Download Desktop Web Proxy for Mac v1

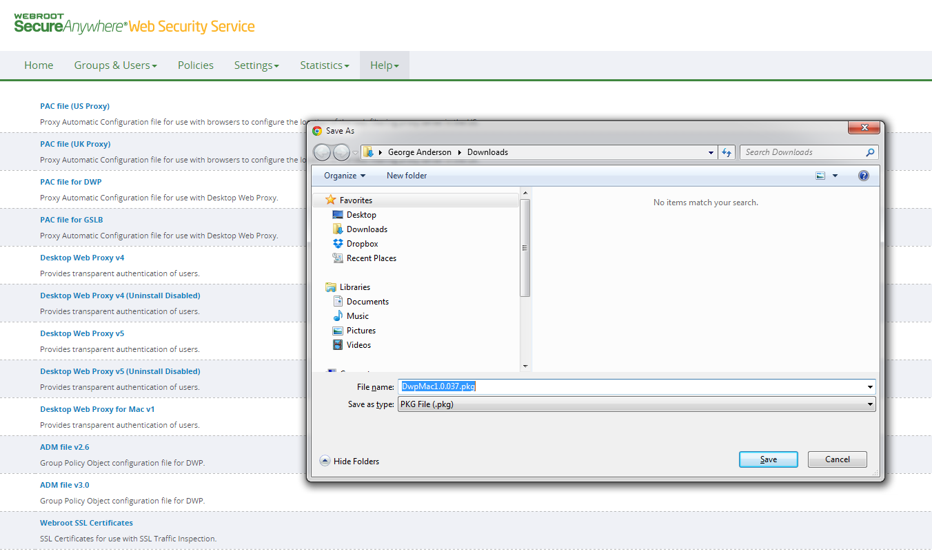(x=97, y=409)
